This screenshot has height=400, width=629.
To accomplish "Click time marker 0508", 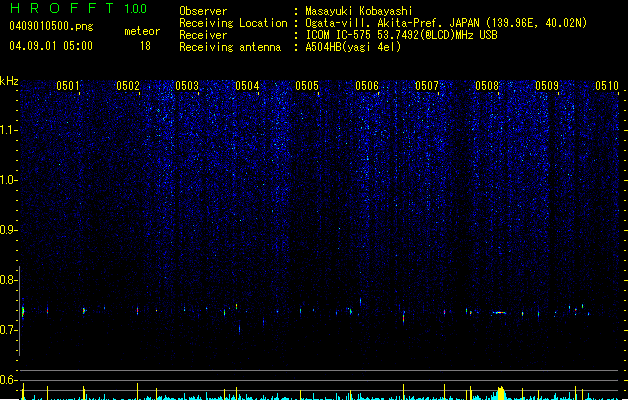I will tap(487, 86).
